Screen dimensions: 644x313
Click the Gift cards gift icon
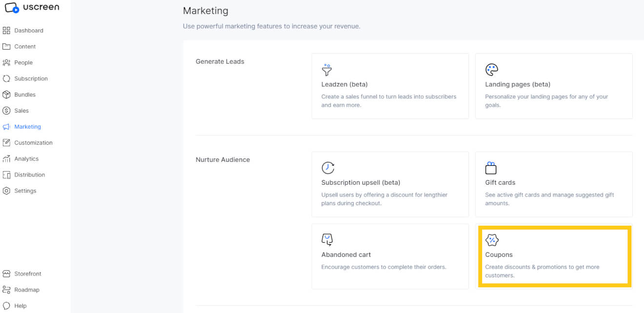491,168
